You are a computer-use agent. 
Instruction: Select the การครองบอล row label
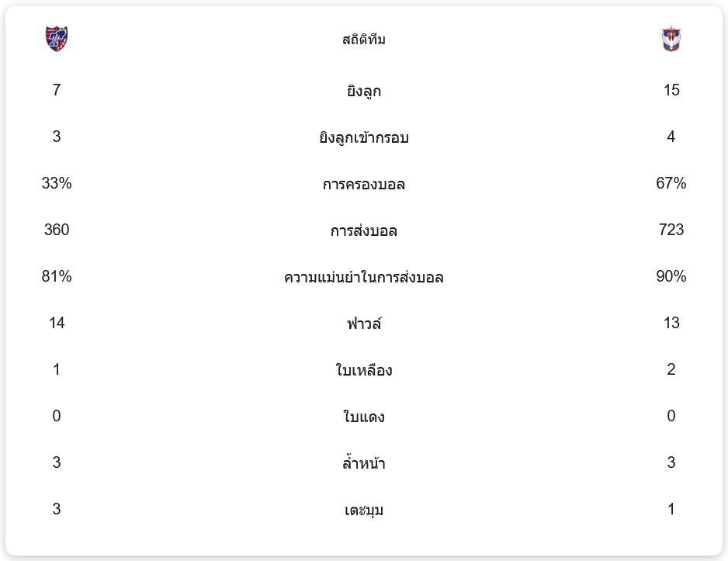[364, 184]
